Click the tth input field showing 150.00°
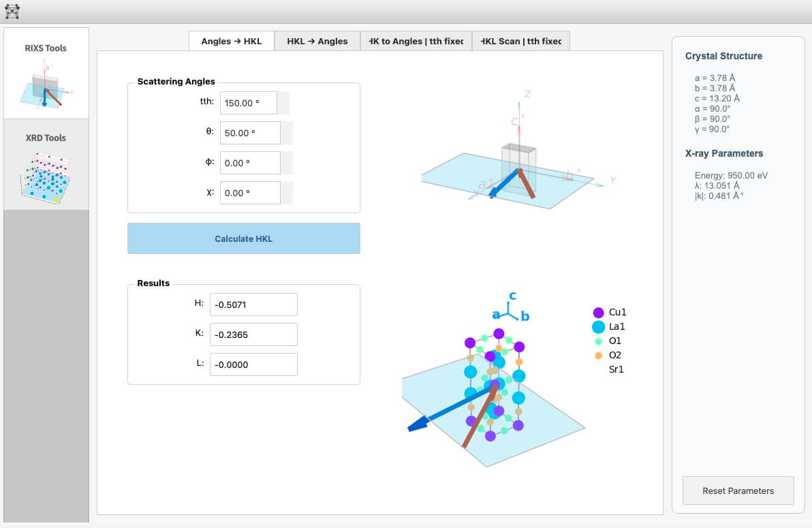 click(x=248, y=103)
